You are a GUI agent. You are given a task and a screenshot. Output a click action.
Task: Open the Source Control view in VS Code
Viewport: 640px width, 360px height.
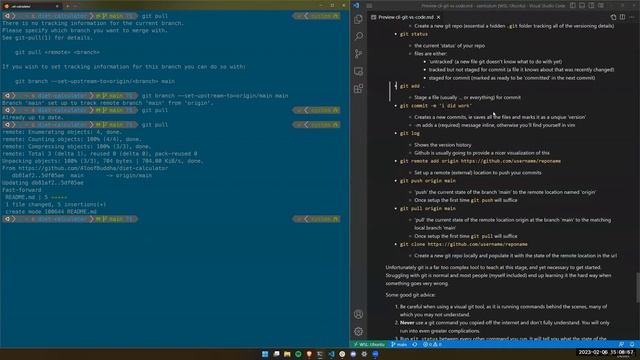click(358, 54)
